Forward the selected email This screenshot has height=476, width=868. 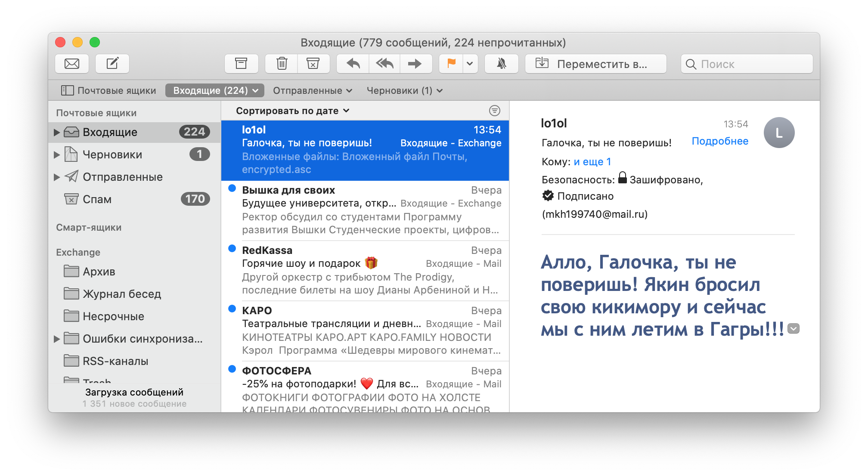(x=415, y=64)
